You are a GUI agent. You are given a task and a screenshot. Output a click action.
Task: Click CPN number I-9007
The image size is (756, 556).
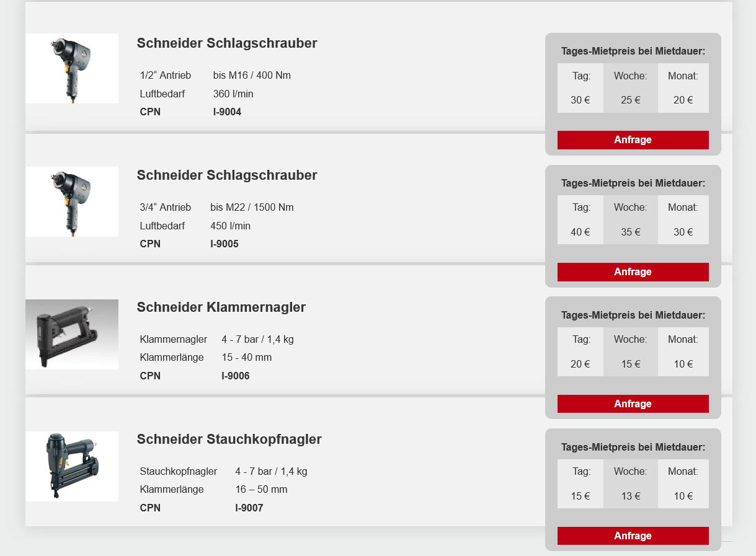click(x=249, y=508)
